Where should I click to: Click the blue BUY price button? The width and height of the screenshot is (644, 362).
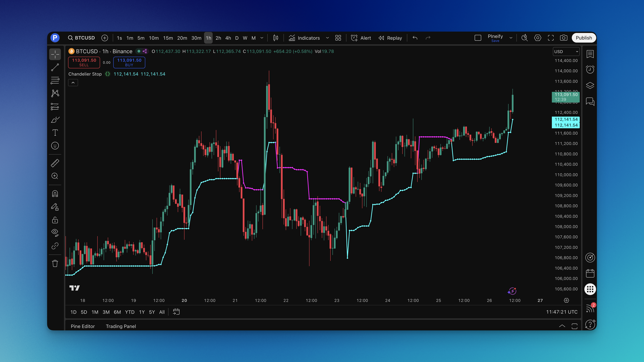[129, 62]
